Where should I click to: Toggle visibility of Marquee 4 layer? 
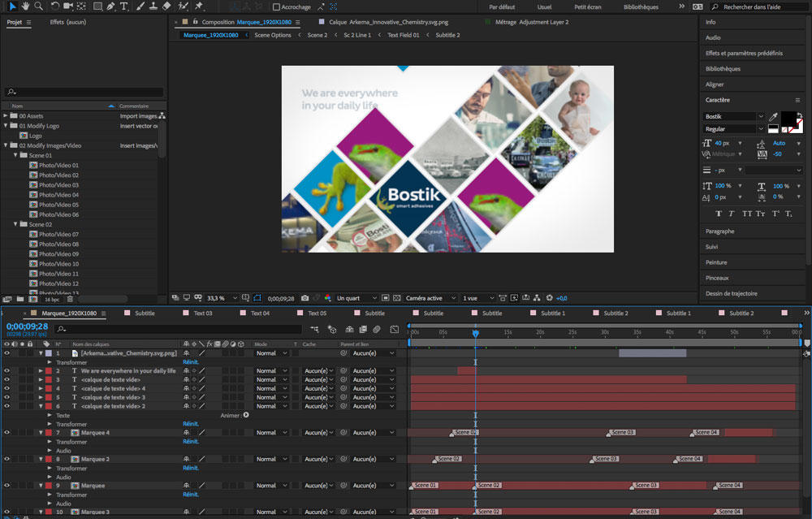[6, 432]
